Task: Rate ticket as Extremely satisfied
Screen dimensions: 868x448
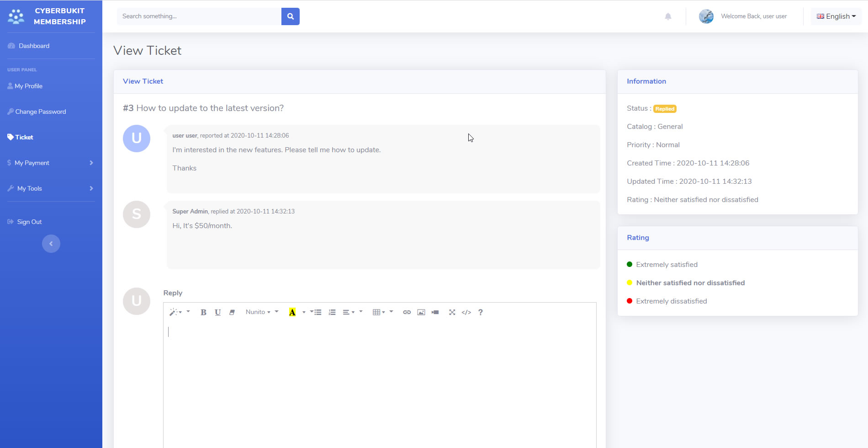Action: coord(666,265)
